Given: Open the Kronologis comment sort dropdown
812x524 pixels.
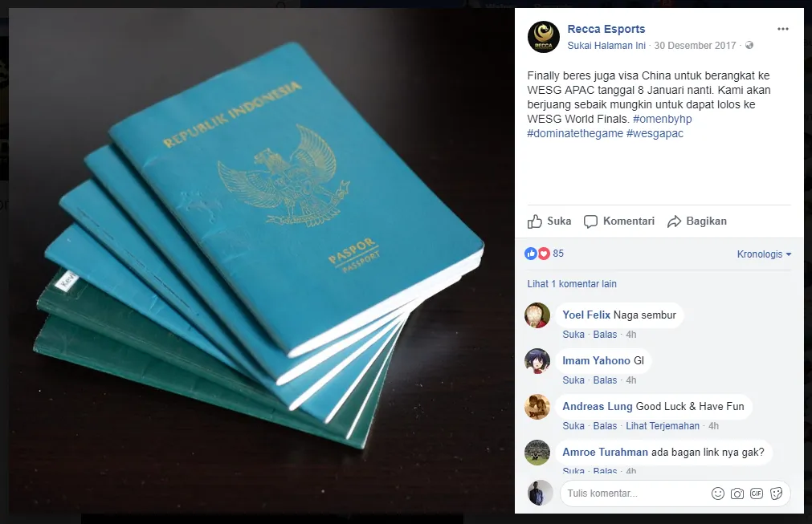Looking at the screenshot, I should click(x=764, y=254).
